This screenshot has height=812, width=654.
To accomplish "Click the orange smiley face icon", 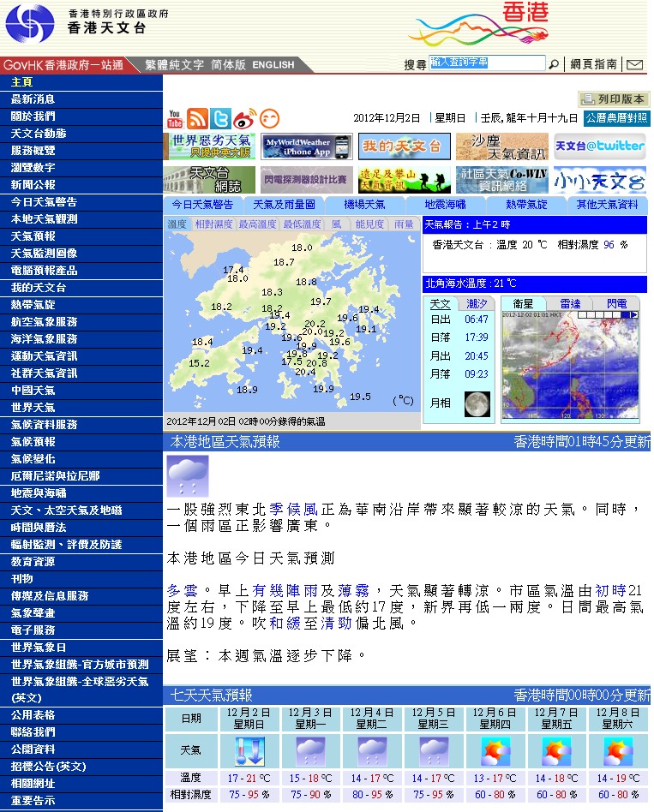I will pos(269,118).
